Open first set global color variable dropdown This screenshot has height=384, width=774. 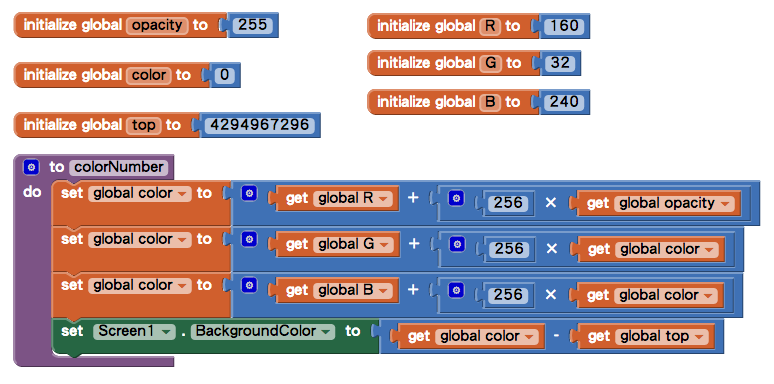[x=182, y=194]
